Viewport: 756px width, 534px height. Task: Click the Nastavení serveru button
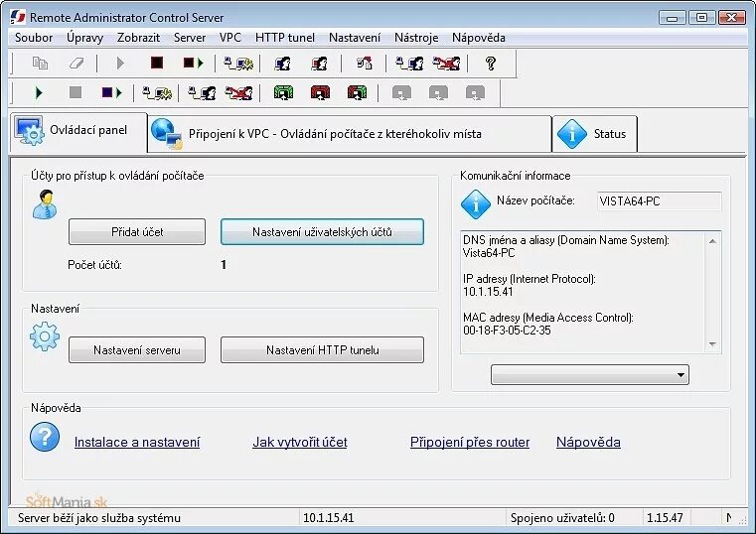coord(137,349)
